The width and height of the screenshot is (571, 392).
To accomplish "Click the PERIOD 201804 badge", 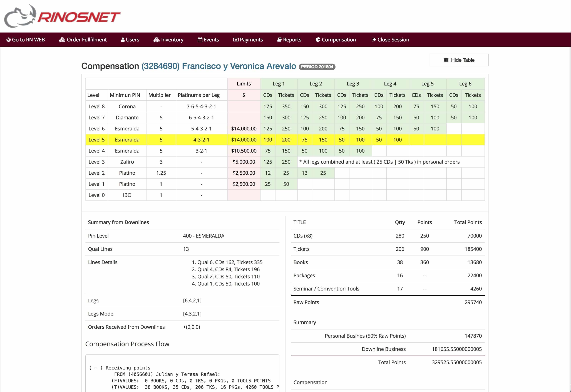I will click(317, 67).
